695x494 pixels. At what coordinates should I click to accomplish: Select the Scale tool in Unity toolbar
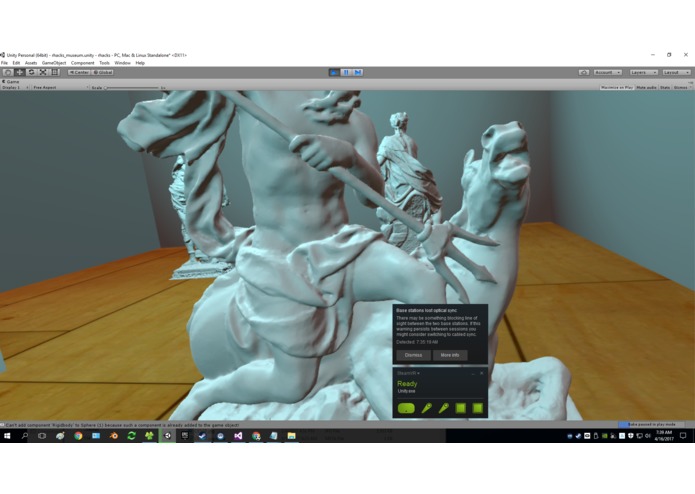(x=43, y=72)
